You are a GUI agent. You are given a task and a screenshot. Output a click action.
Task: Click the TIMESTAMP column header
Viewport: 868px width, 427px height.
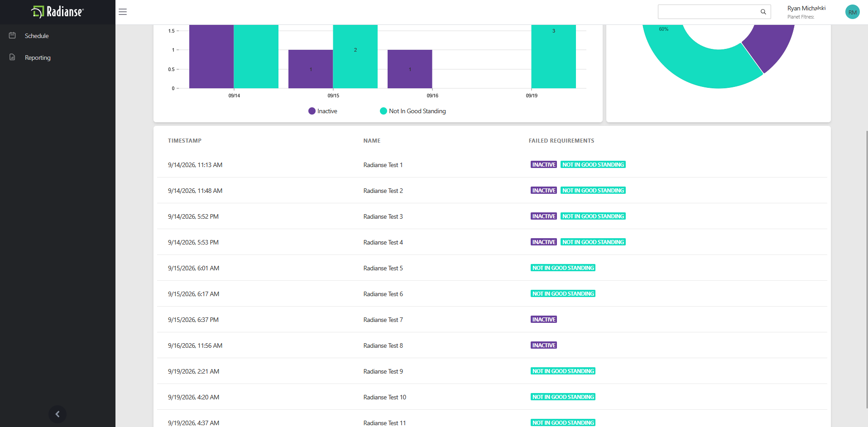185,141
